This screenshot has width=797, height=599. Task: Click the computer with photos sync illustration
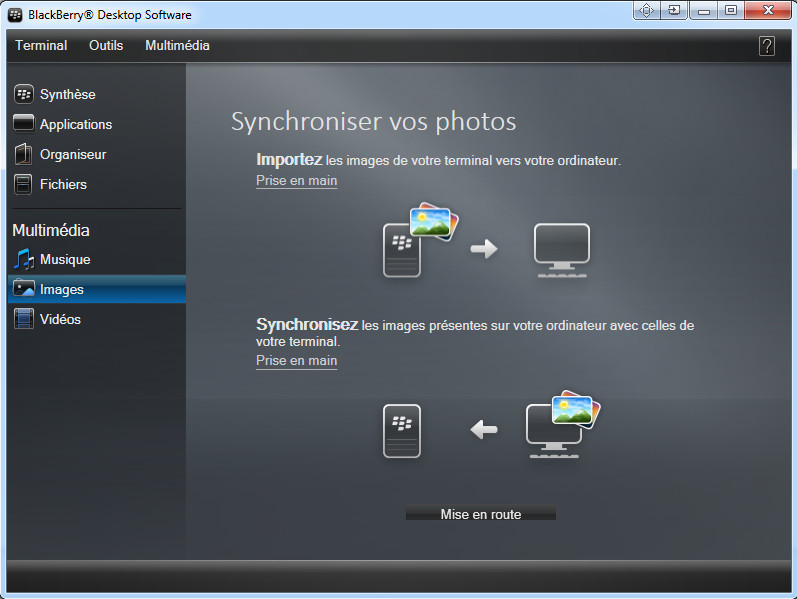[x=563, y=424]
